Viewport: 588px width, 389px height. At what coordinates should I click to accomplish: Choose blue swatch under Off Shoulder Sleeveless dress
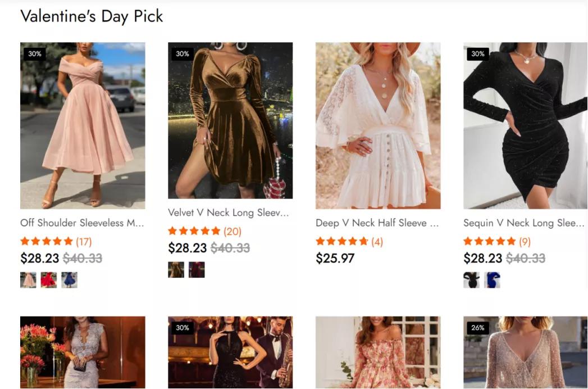[x=70, y=280]
